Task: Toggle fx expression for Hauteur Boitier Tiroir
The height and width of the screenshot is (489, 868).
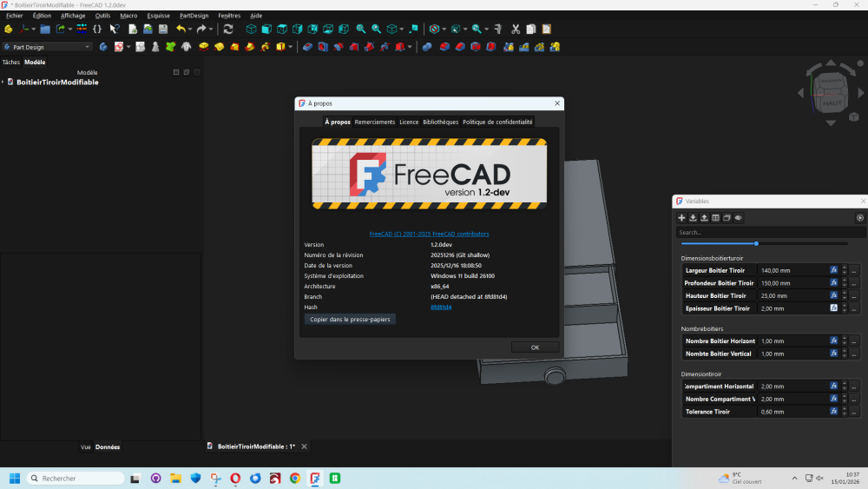Action: coord(833,295)
